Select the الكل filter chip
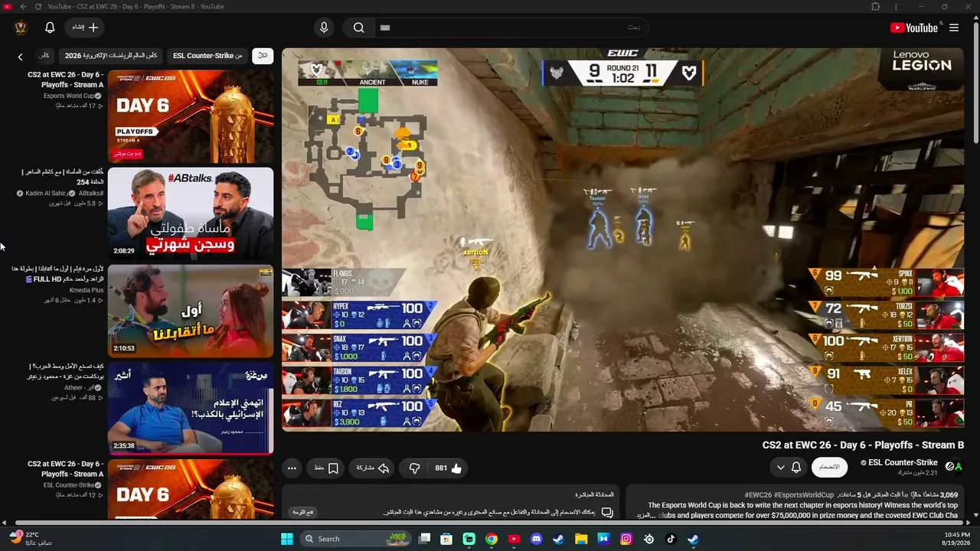 click(x=263, y=56)
